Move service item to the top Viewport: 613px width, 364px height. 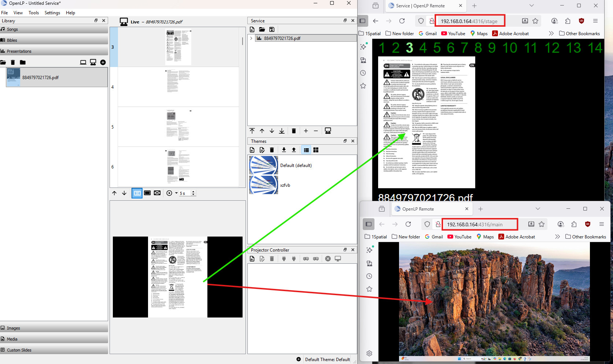coord(252,131)
